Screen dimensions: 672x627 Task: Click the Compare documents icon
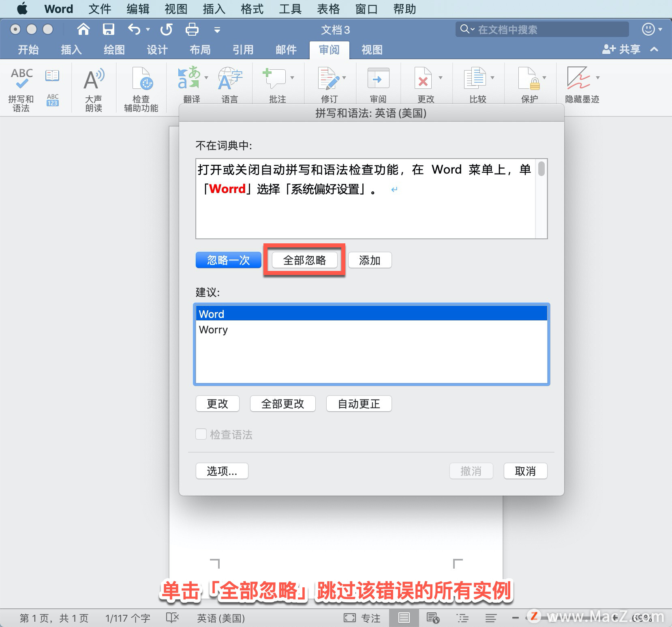click(x=475, y=78)
